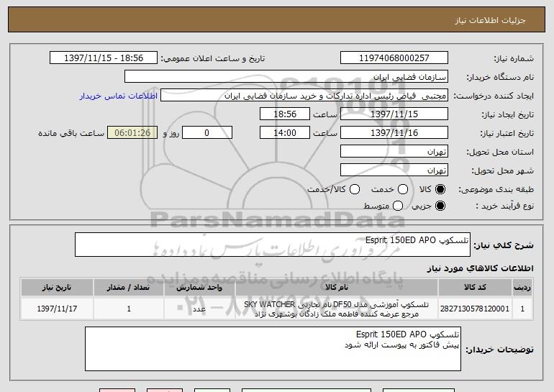Click the need date cell 1397/11/17

(57, 309)
